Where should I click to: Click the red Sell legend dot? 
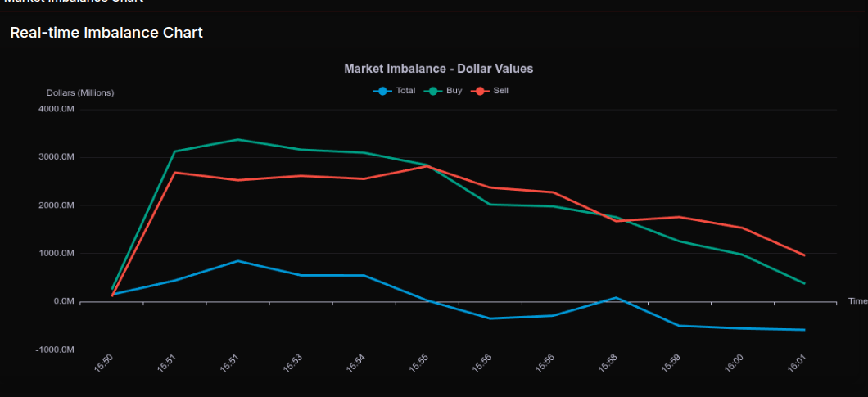pos(480,91)
